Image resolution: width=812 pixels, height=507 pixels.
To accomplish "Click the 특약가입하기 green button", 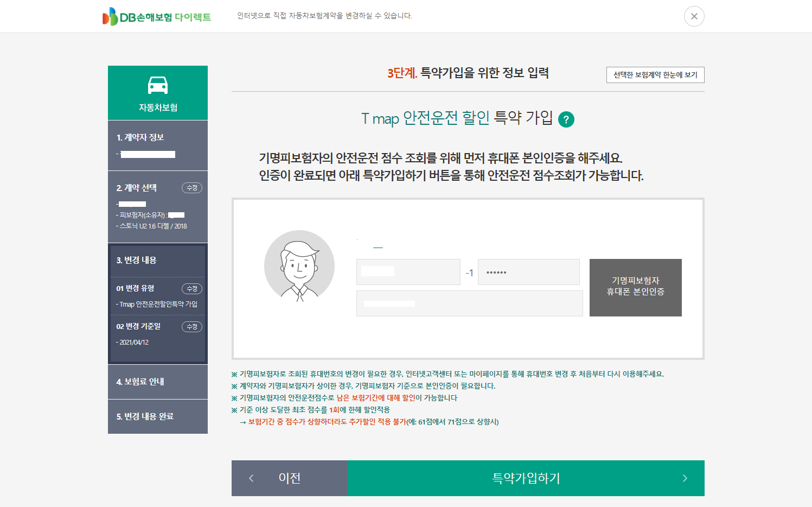I will tap(526, 478).
